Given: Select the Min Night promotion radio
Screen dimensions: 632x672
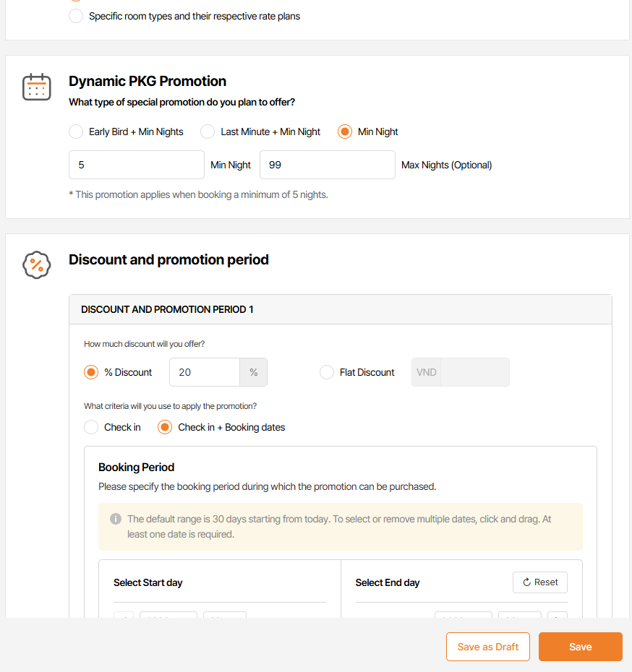Looking at the screenshot, I should click(x=345, y=132).
